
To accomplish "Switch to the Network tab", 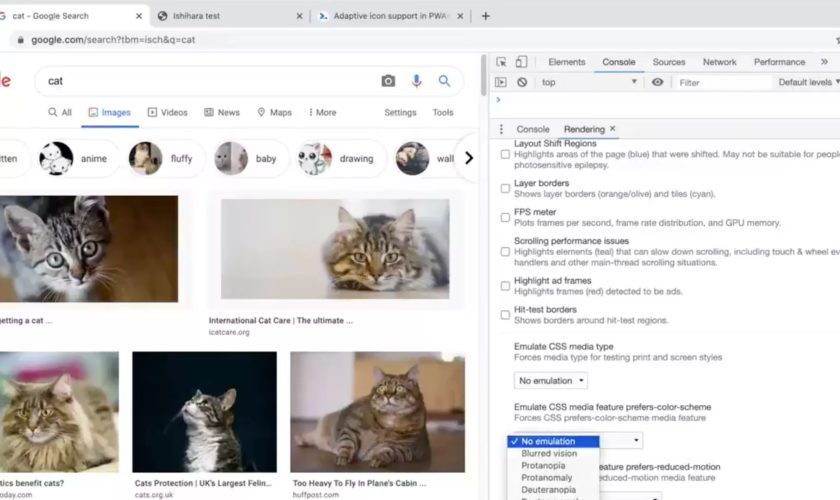I will (x=719, y=62).
